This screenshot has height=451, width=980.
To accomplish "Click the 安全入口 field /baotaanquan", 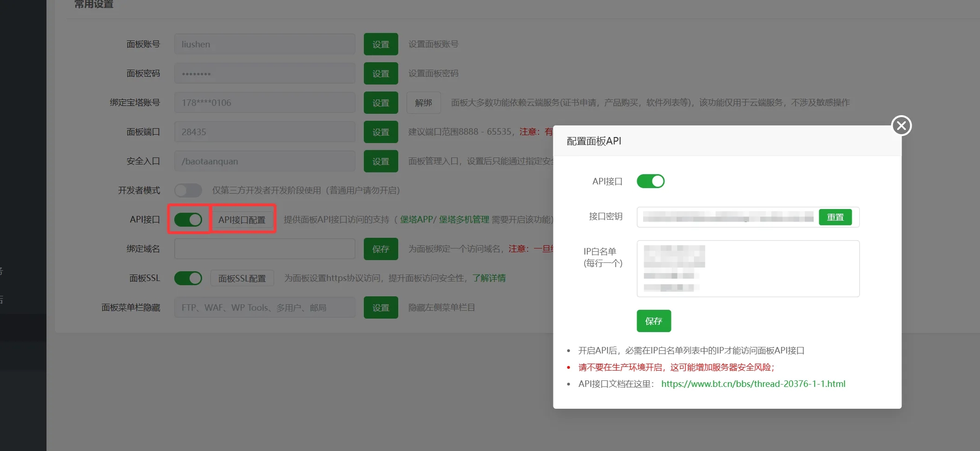I will coord(265,161).
